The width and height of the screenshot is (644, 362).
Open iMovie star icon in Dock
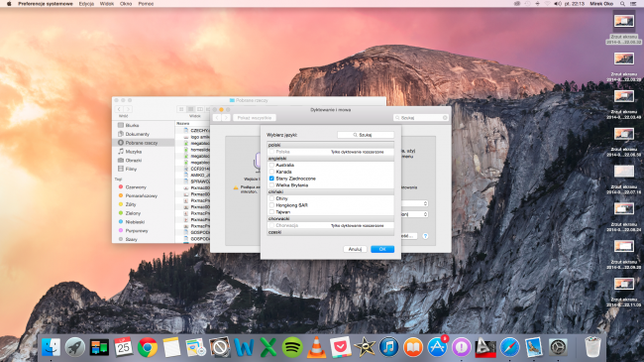(365, 347)
